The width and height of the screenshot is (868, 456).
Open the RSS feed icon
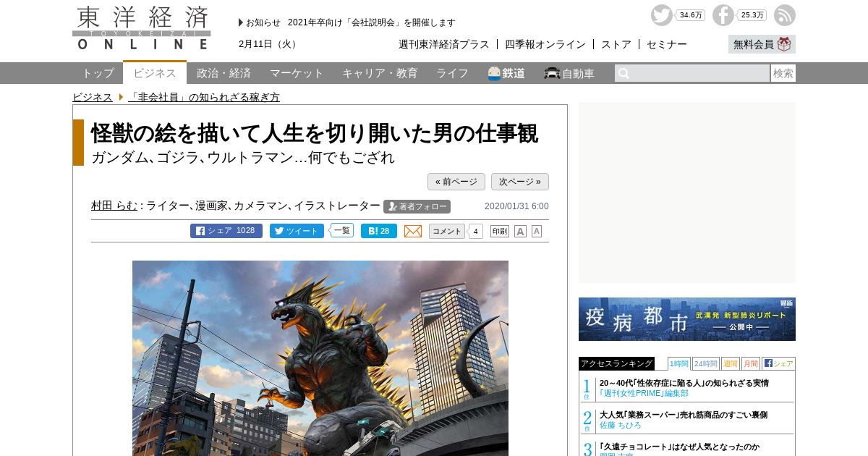pyautogui.click(x=784, y=15)
